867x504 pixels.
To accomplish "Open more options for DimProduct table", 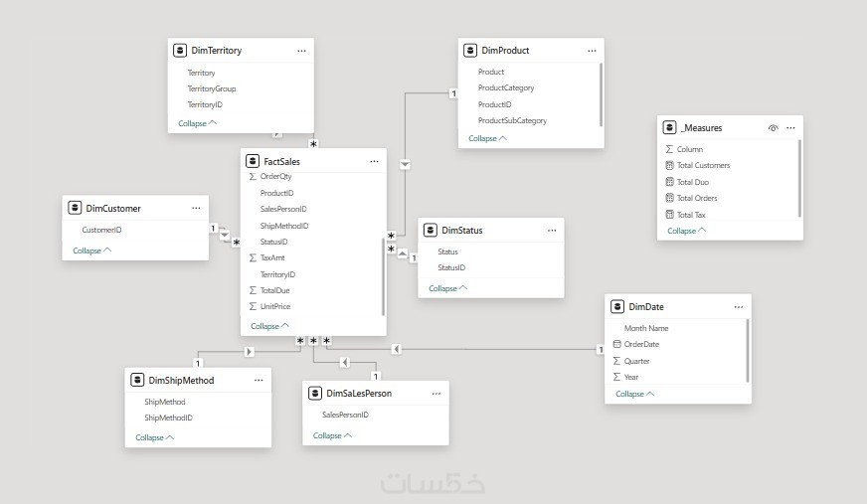I will click(592, 50).
